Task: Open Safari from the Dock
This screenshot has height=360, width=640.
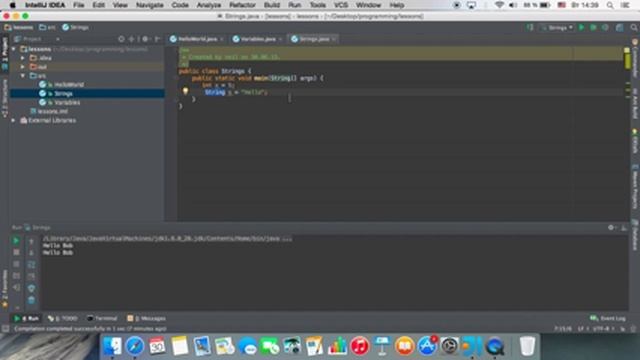Action: [135, 346]
